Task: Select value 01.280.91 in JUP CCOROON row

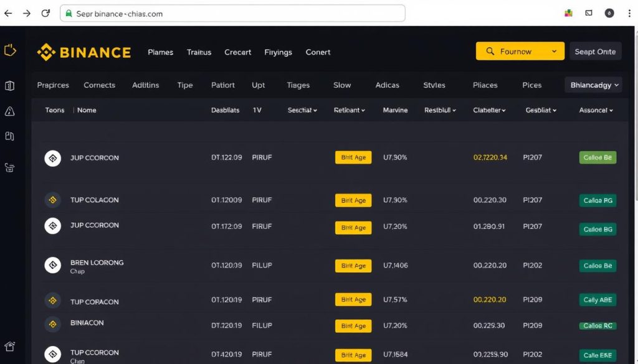Action: pos(489,226)
